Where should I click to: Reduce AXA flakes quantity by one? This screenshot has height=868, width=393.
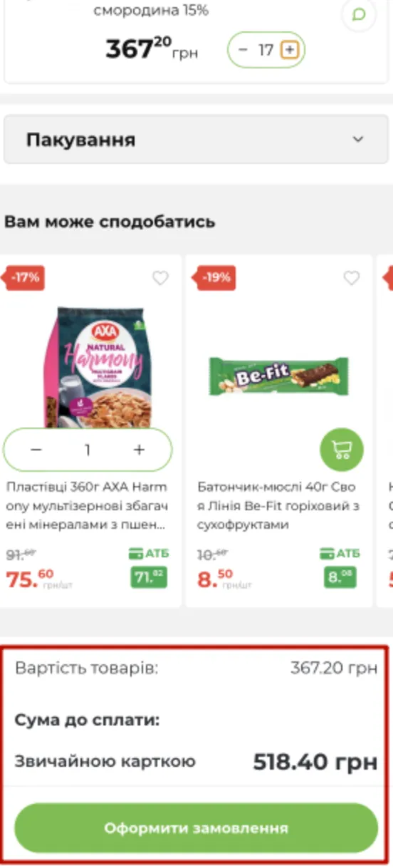click(36, 450)
